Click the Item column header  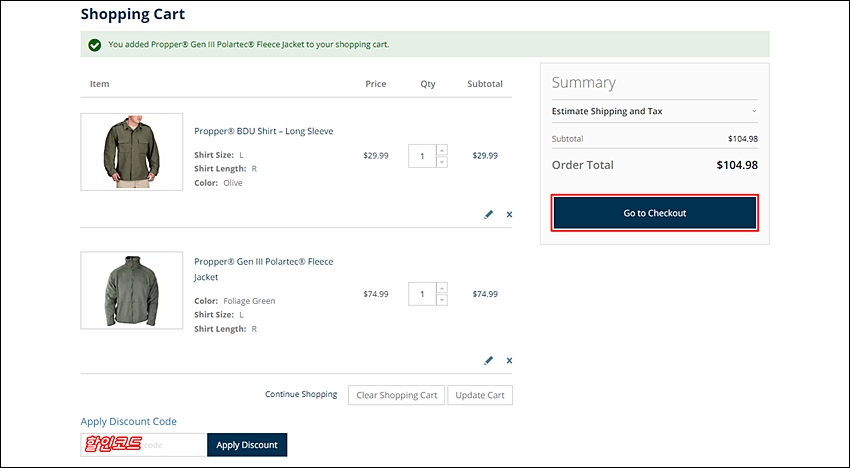(x=100, y=84)
